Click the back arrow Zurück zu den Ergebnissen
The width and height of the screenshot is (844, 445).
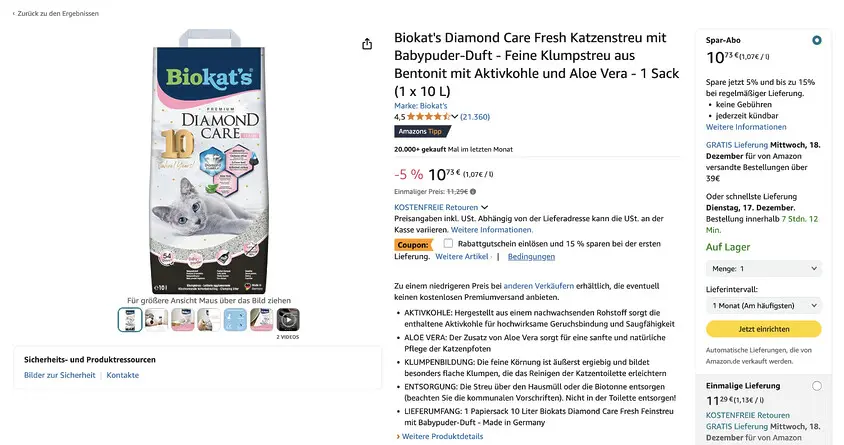(x=55, y=13)
